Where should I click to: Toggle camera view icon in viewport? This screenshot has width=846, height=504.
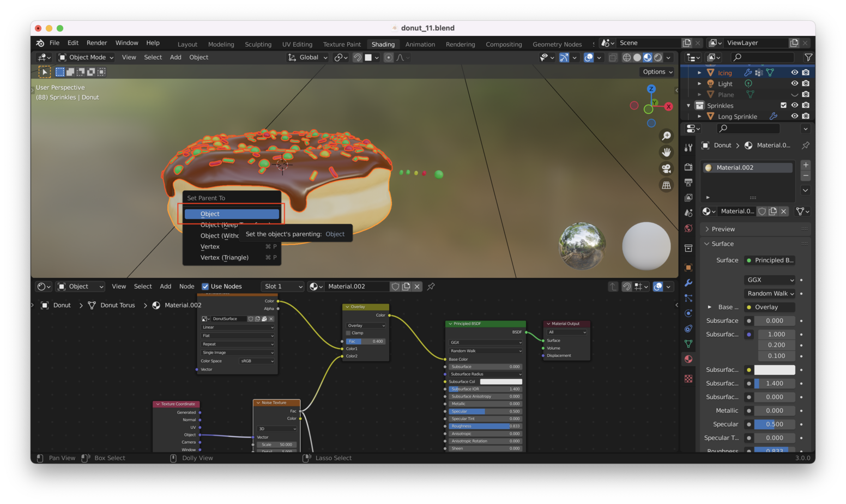pyautogui.click(x=666, y=169)
